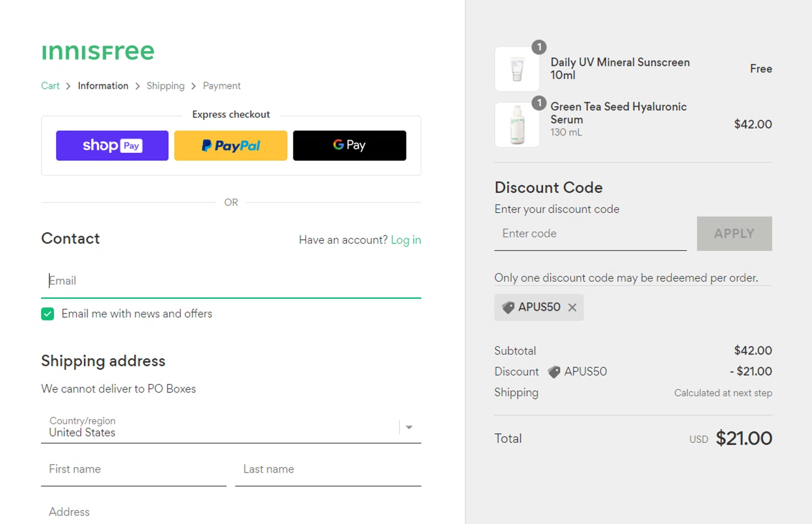Image resolution: width=812 pixels, height=524 pixels.
Task: Select the Payment breadcrumb step
Action: point(221,86)
